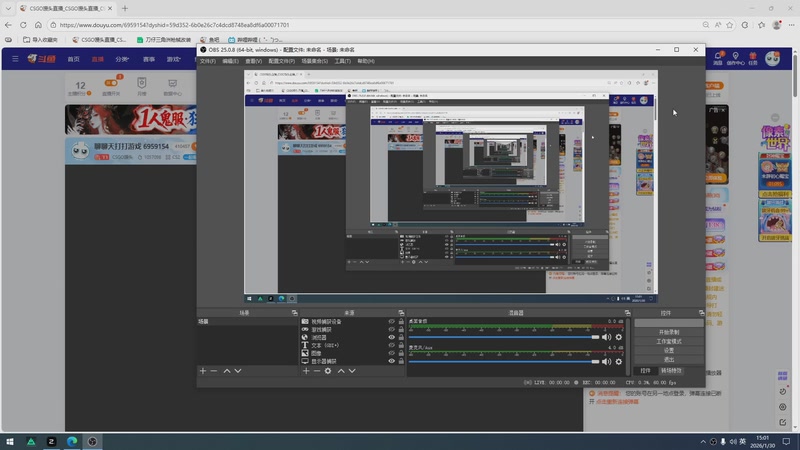
Task: Click Douyu user avatar
Action: point(772,59)
